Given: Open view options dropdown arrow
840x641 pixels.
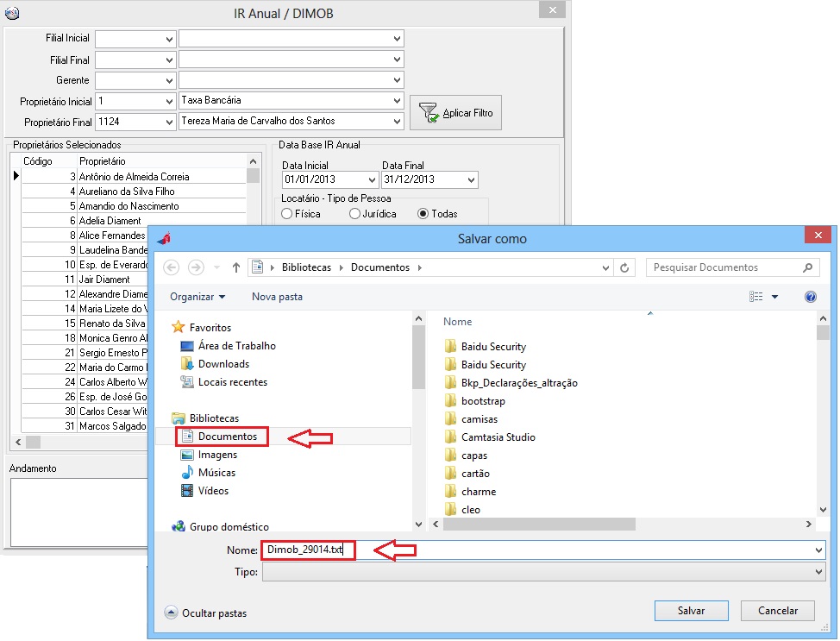Looking at the screenshot, I should point(774,297).
